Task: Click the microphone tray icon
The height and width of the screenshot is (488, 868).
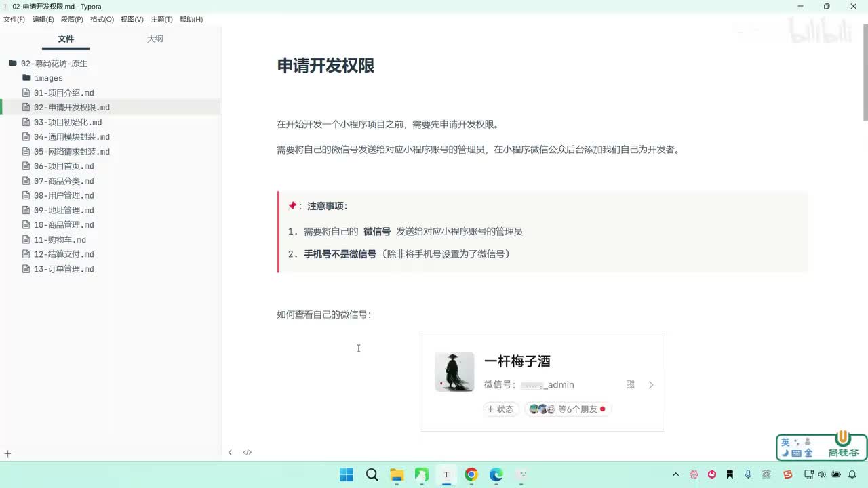Action: coord(748,474)
